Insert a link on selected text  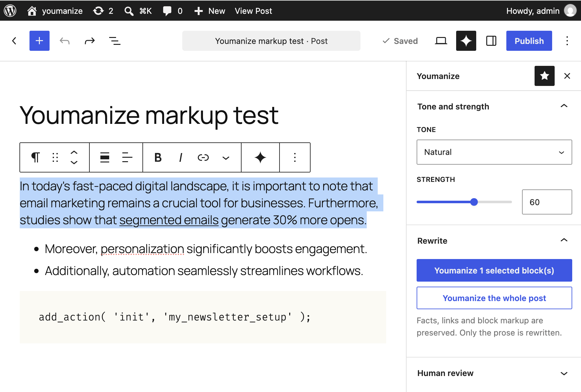tap(203, 157)
